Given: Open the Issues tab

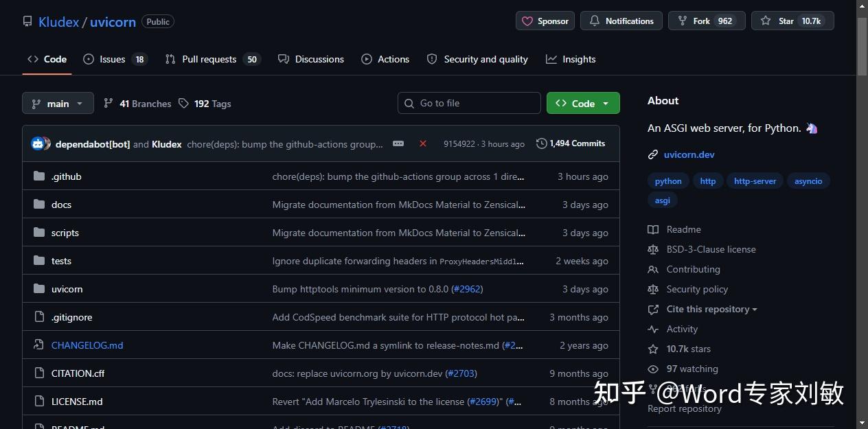Looking at the screenshot, I should (x=115, y=59).
